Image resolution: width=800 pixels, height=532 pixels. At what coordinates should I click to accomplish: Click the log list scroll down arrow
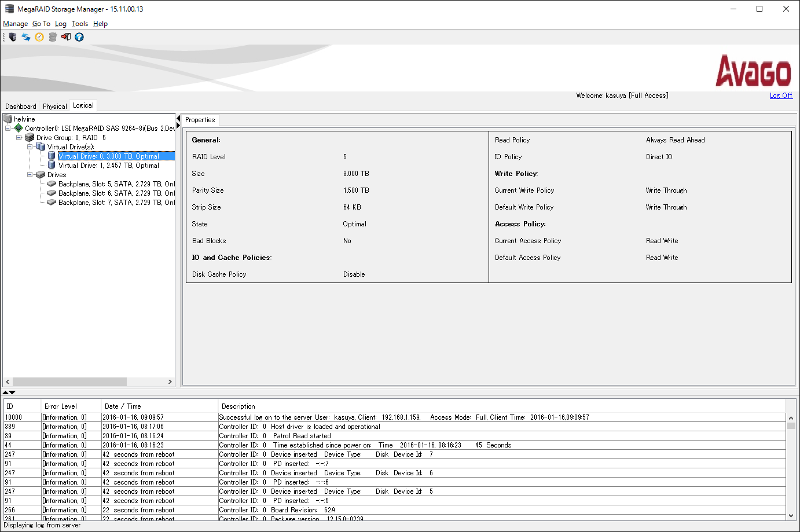tap(791, 515)
